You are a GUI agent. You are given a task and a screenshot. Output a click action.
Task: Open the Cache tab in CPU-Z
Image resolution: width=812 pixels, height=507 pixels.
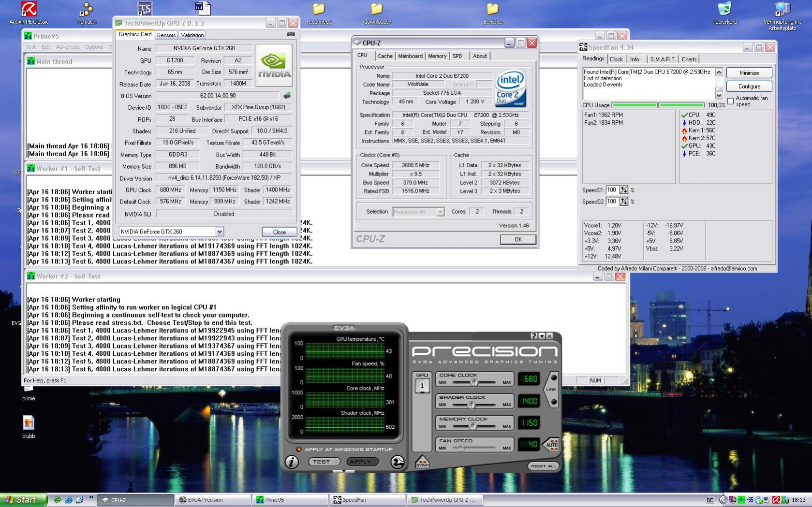point(385,56)
